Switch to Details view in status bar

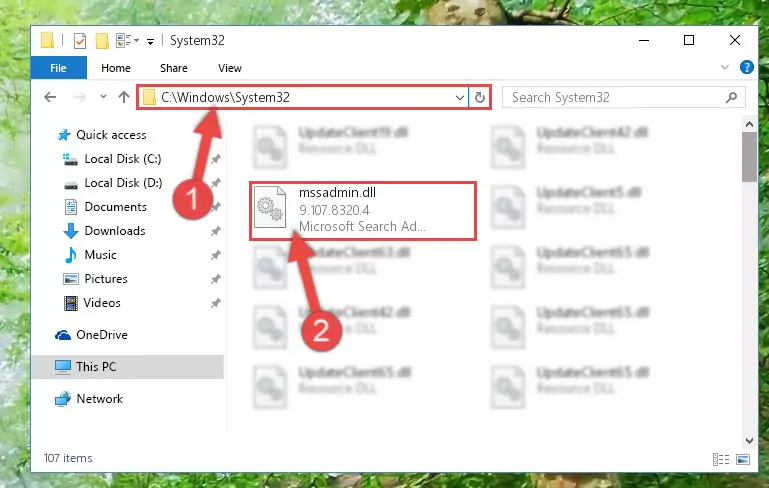720,460
